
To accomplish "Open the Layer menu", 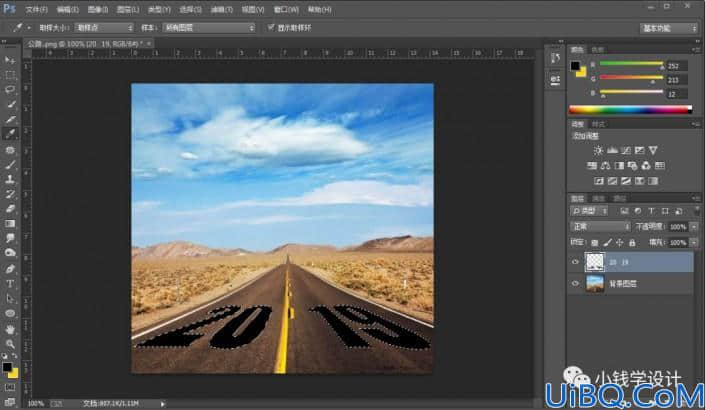I will click(x=128, y=9).
